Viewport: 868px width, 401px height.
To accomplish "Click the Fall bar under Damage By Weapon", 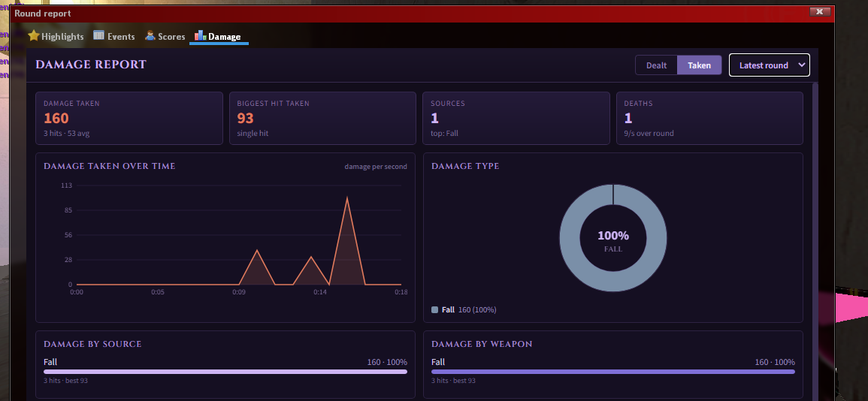I will 613,372.
